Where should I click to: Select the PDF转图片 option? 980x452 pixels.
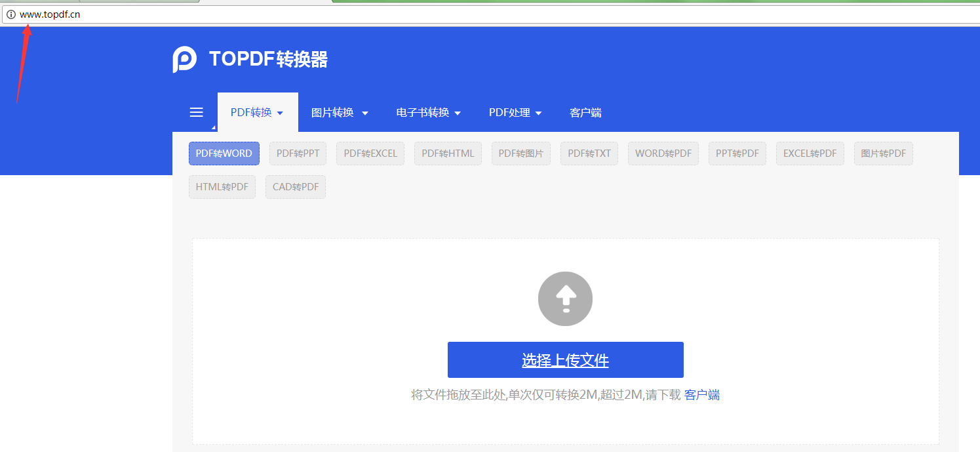[x=521, y=154]
